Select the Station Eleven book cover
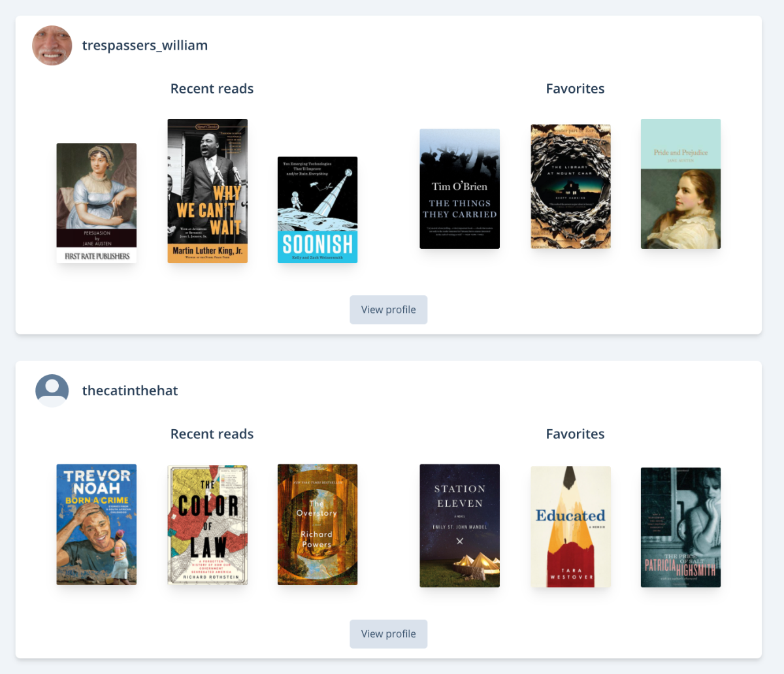Image resolution: width=784 pixels, height=674 pixels. pos(460,526)
